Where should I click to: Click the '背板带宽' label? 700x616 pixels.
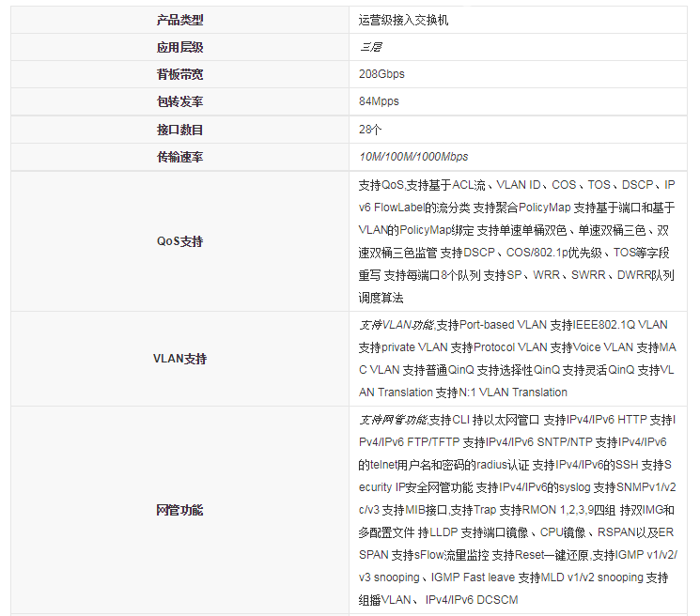(x=179, y=74)
